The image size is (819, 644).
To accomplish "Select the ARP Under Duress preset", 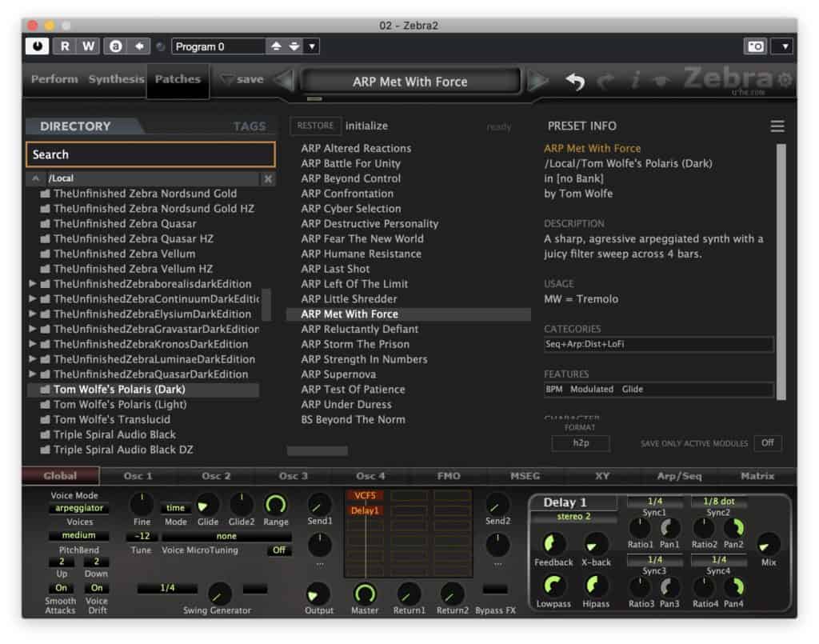I will coord(346,404).
